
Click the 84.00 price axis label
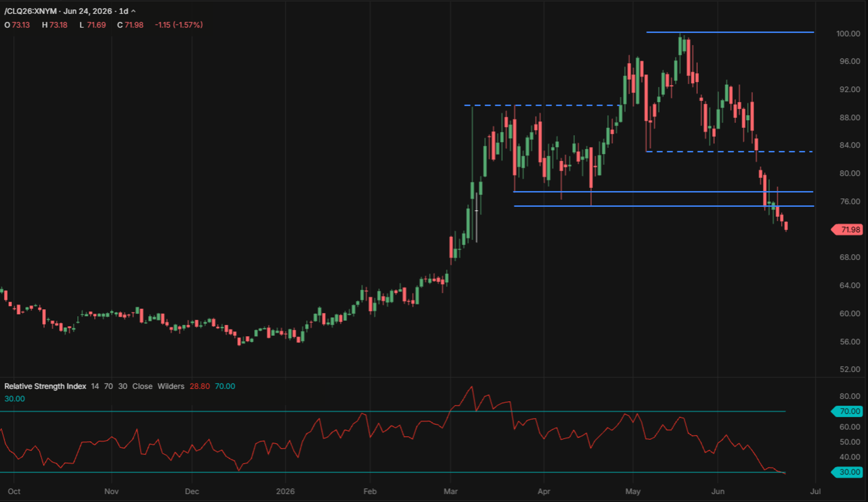[849, 145]
